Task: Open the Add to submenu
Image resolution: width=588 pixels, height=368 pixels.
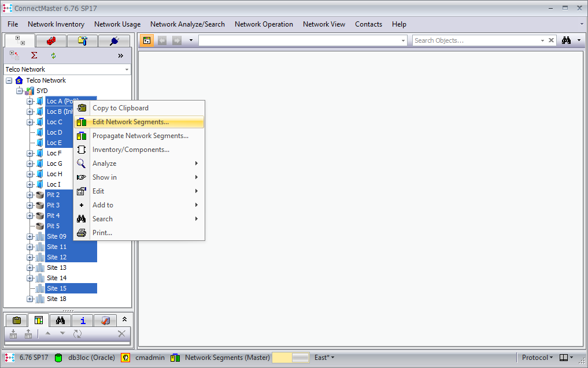Action: [x=139, y=205]
